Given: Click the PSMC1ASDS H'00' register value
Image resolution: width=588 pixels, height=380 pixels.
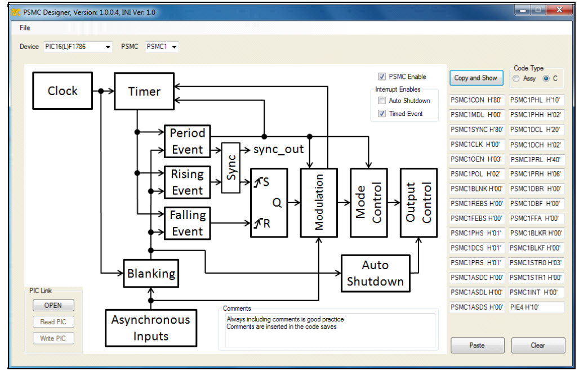Looking at the screenshot, I should [x=476, y=307].
